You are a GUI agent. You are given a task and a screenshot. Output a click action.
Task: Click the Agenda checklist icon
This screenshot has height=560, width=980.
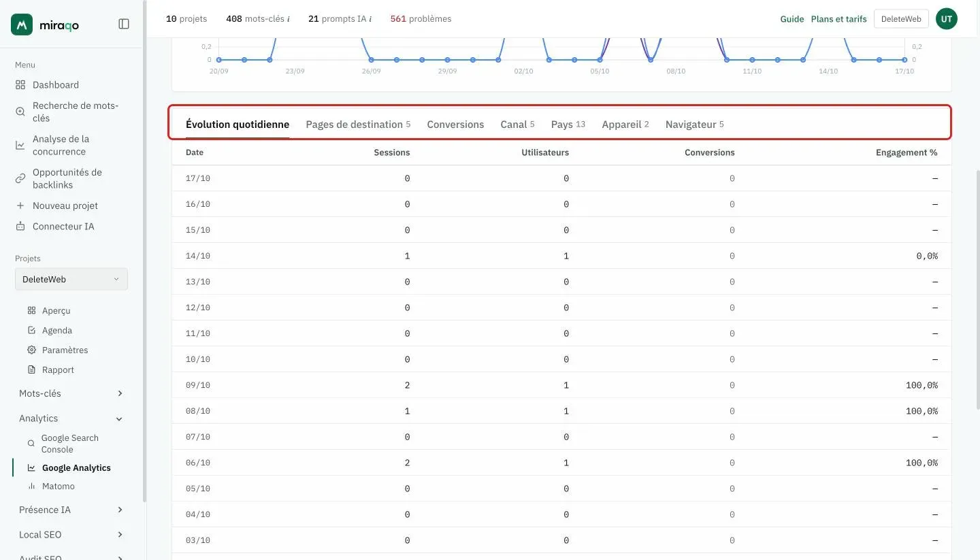pyautogui.click(x=31, y=330)
